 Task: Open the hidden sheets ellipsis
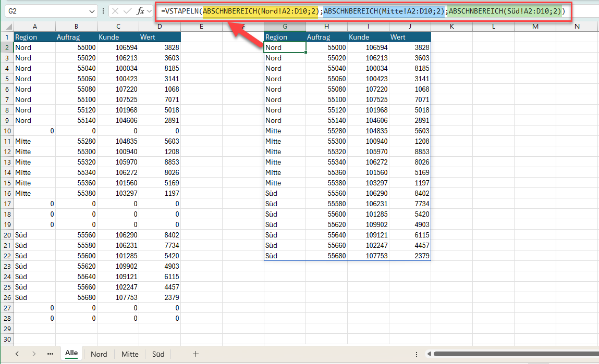50,354
